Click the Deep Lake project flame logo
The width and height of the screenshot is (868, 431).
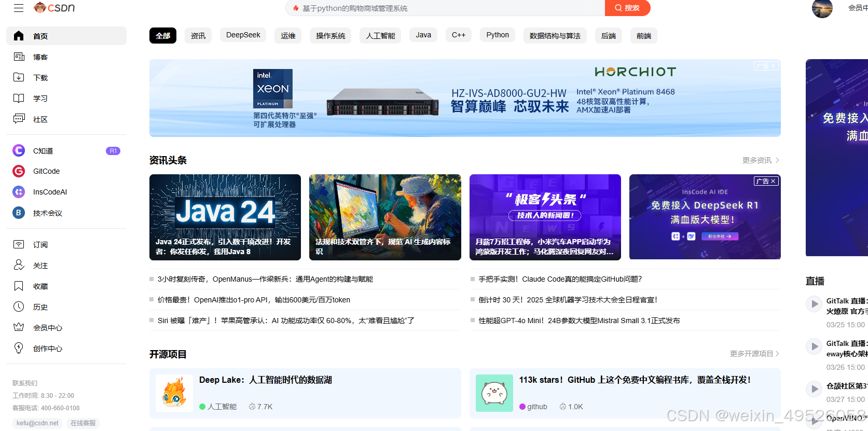click(x=174, y=393)
